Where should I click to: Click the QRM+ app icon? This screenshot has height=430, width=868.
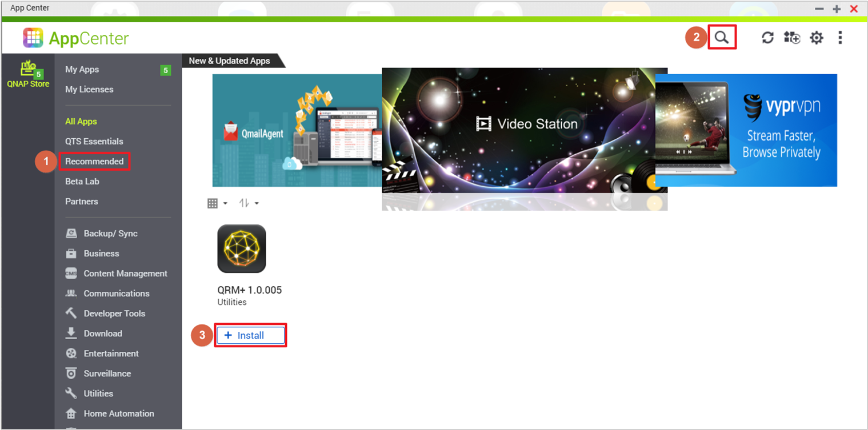coord(241,248)
